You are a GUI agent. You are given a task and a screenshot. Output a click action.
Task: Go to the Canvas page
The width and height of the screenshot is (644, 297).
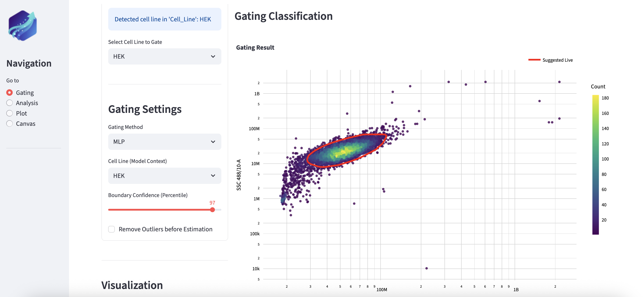[x=10, y=124]
